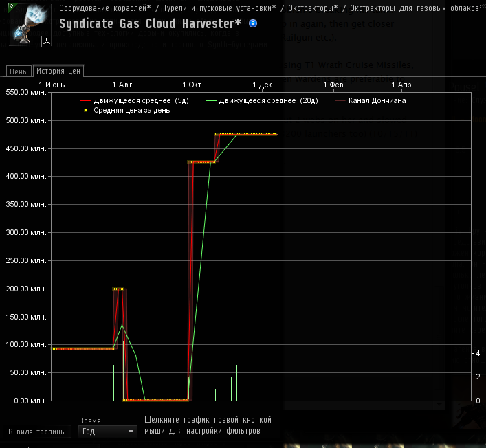
Task: Click the 550.00 млн. axis label
Action: (26, 92)
